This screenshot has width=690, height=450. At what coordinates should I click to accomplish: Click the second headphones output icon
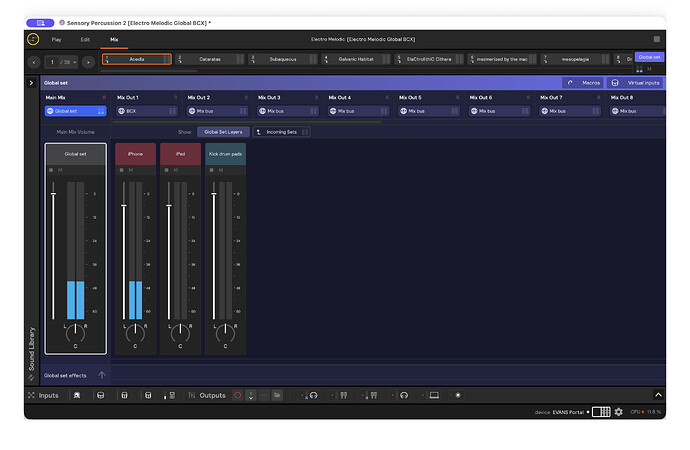(404, 395)
